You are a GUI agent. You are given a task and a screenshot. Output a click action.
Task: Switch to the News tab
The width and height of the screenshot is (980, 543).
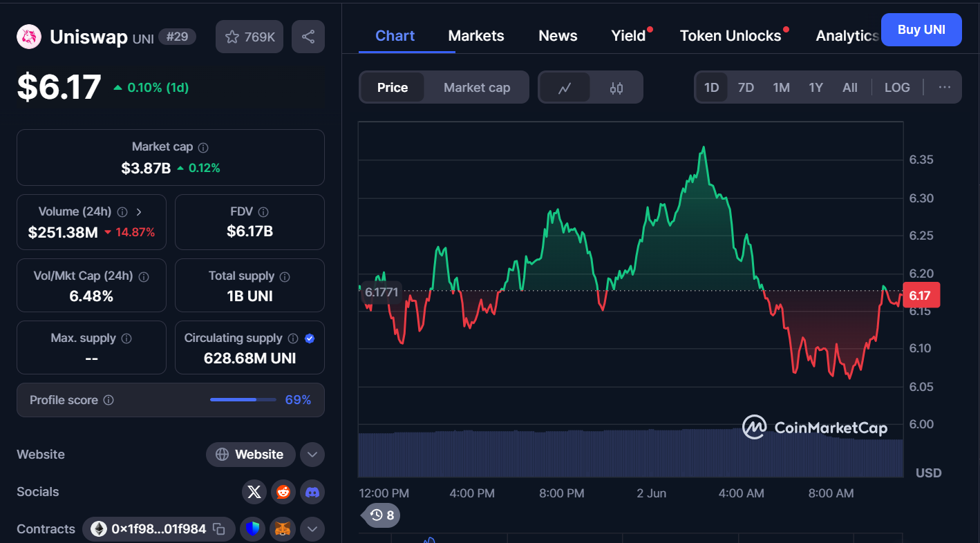pyautogui.click(x=558, y=36)
